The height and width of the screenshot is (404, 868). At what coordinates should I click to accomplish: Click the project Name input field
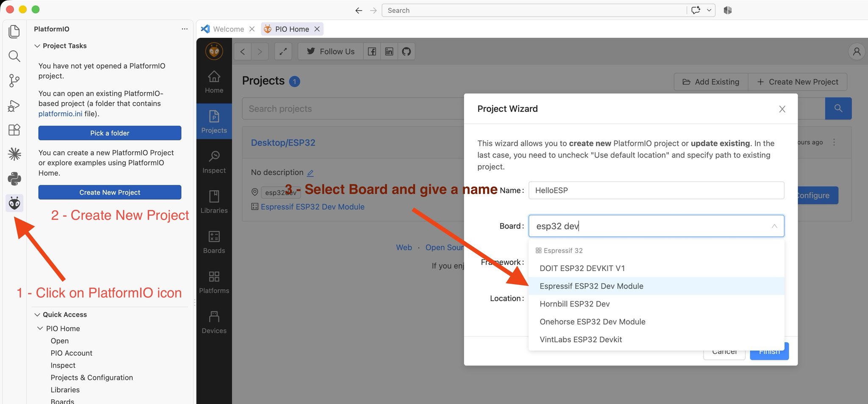(x=656, y=190)
